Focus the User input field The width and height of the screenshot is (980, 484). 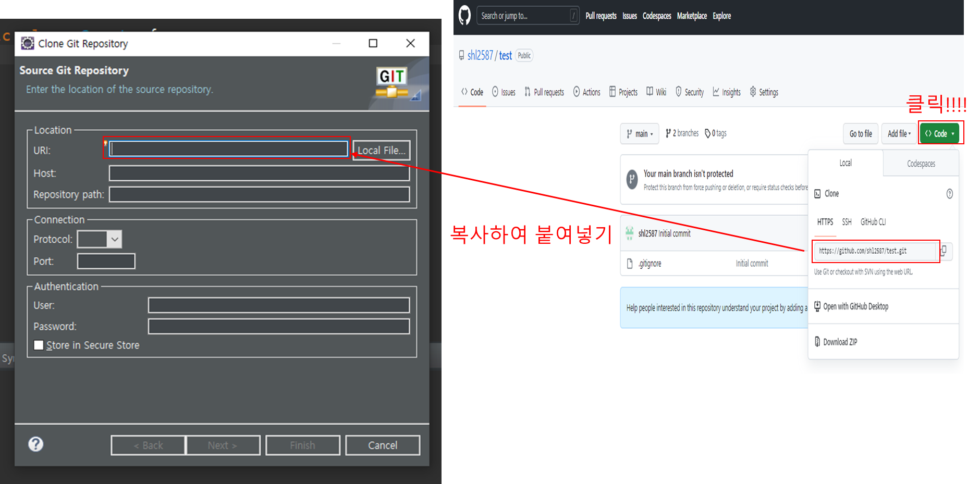[x=279, y=305]
